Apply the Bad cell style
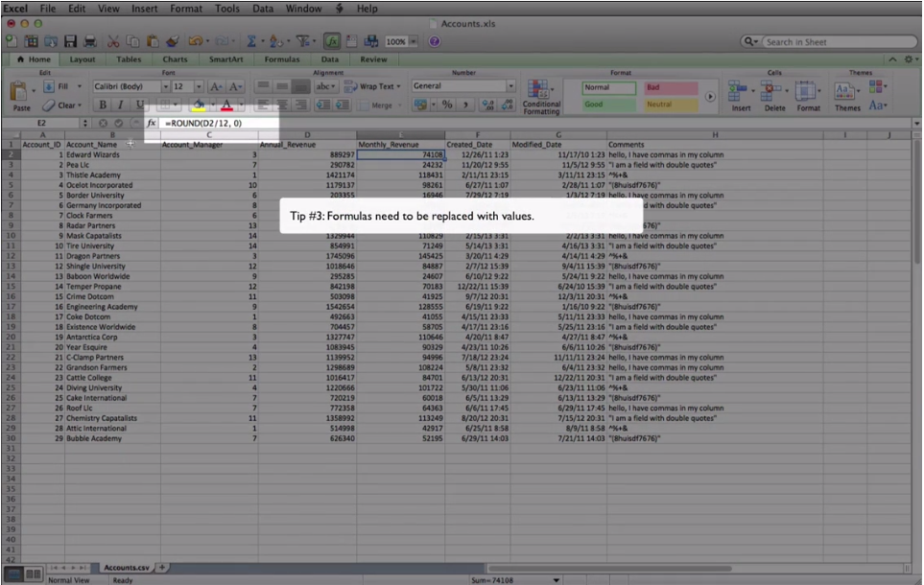Viewport: 924px width, 585px height. tap(671, 88)
